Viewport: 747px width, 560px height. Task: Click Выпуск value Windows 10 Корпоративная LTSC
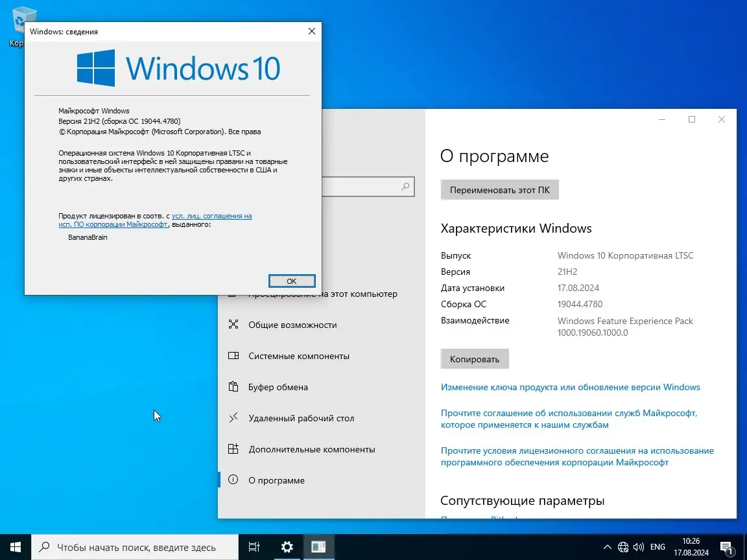pyautogui.click(x=625, y=255)
